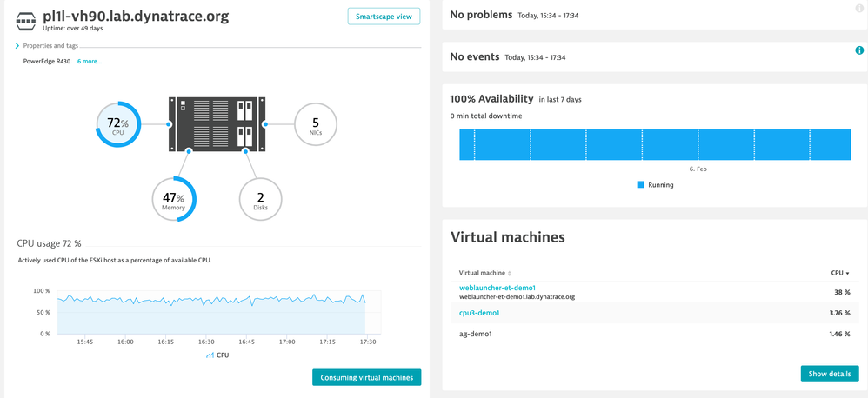Click the 0 min total downtime text

tap(486, 116)
